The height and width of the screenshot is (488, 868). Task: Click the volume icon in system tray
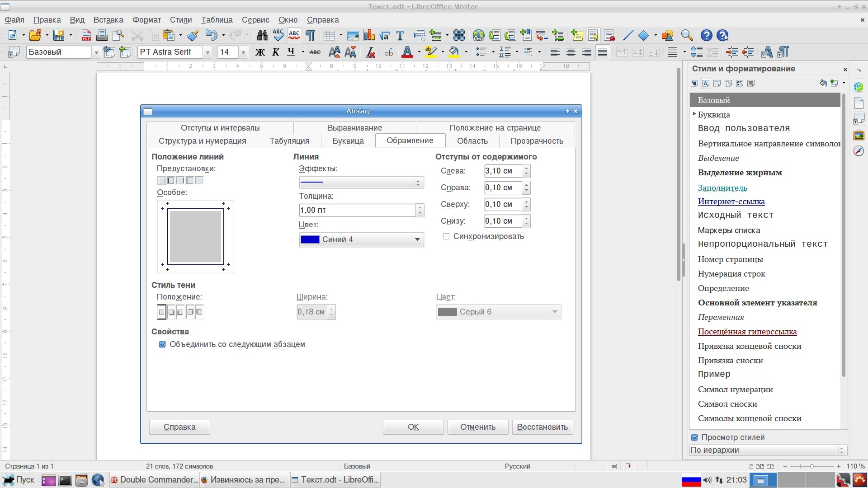pyautogui.click(x=707, y=480)
